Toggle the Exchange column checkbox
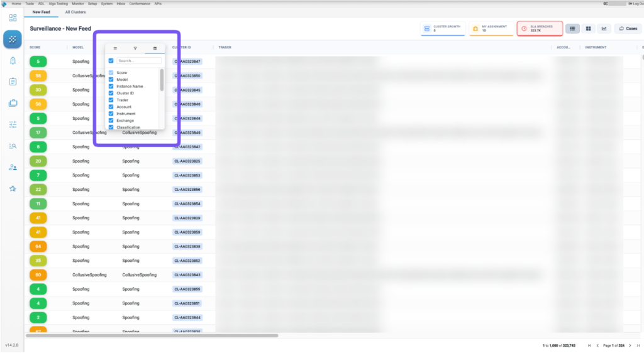The width and height of the screenshot is (644, 353). [111, 121]
